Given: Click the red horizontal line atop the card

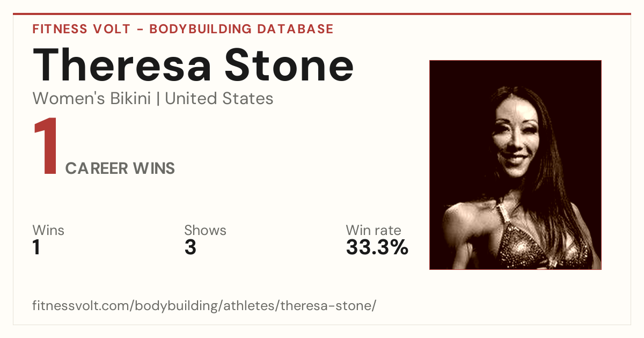Looking at the screenshot, I should click(x=322, y=14).
